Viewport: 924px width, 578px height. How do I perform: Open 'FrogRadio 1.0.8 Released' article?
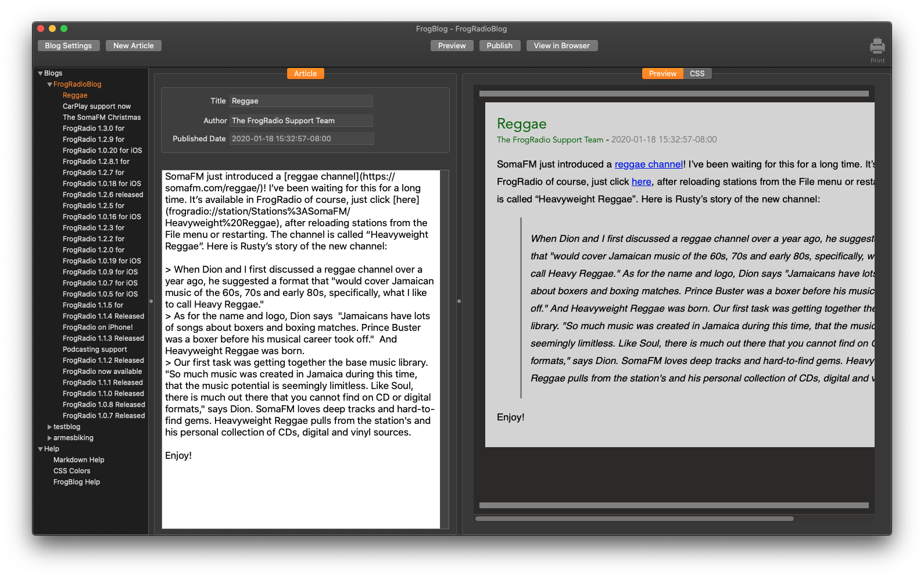(x=104, y=405)
